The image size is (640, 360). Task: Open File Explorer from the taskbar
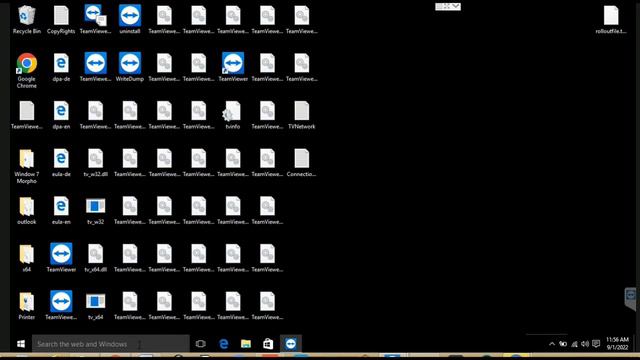click(x=246, y=344)
